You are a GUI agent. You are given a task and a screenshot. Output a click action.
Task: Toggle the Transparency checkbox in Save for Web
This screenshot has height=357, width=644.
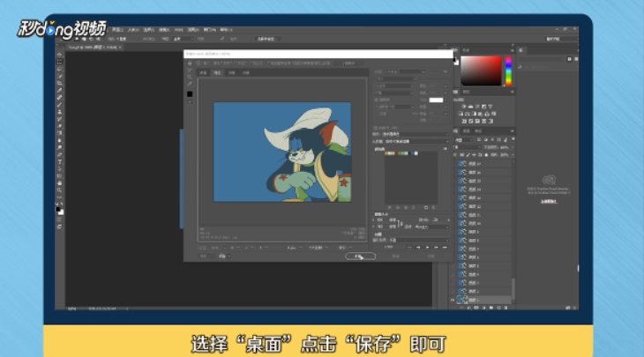point(376,100)
